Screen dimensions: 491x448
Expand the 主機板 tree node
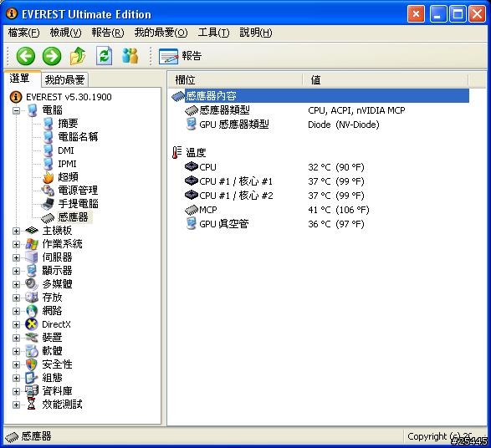pos(16,231)
